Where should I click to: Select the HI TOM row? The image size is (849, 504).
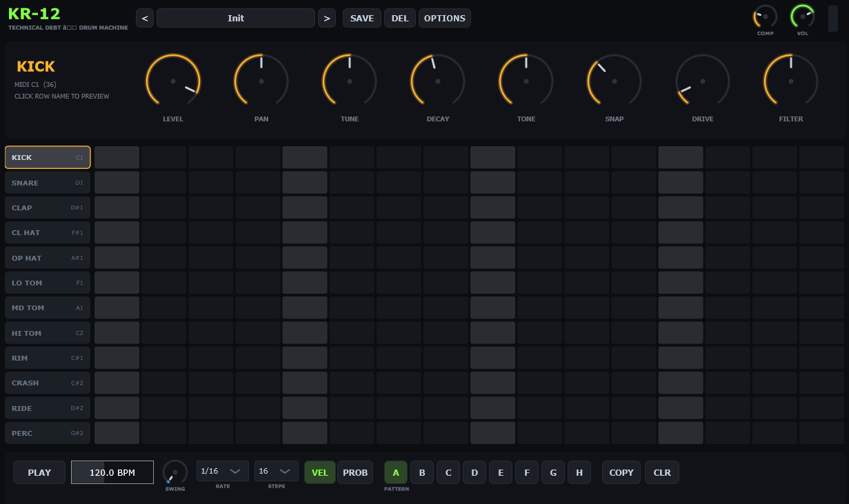point(48,333)
